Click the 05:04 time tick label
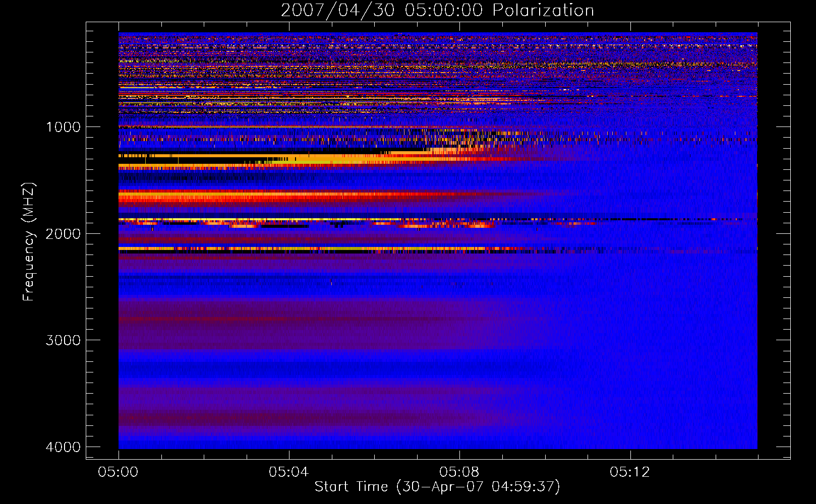 coord(288,472)
